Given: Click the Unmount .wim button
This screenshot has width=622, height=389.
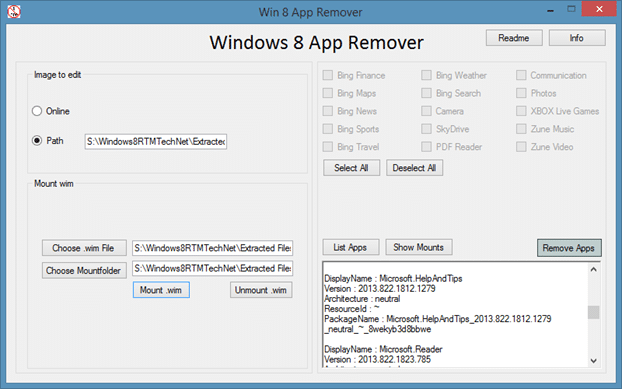Looking at the screenshot, I should point(261,290).
